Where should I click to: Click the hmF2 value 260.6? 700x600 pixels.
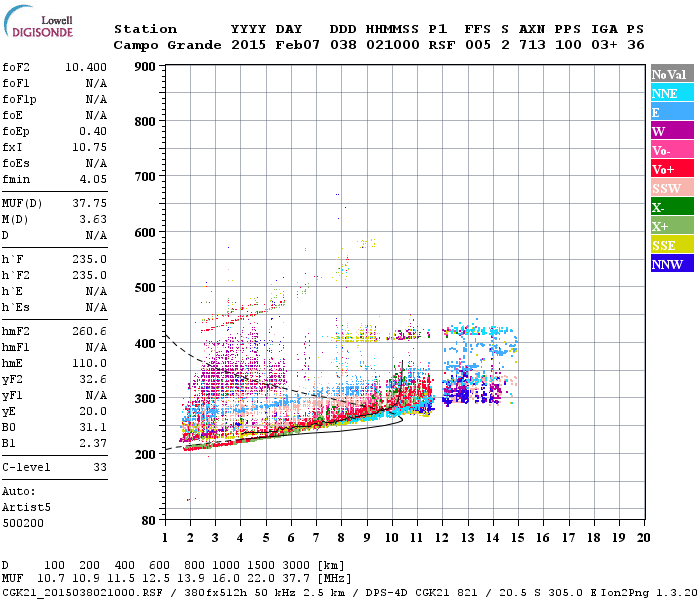(x=90, y=331)
